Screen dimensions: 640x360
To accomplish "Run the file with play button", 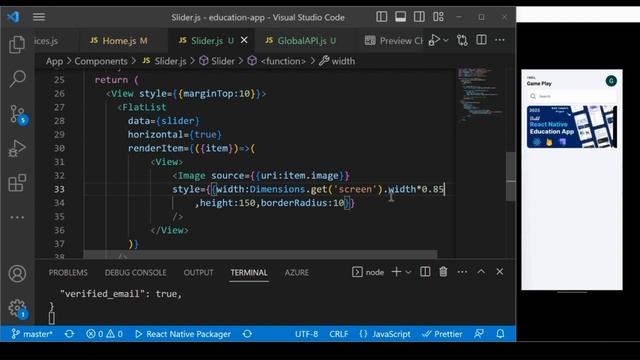I will (x=434, y=40).
